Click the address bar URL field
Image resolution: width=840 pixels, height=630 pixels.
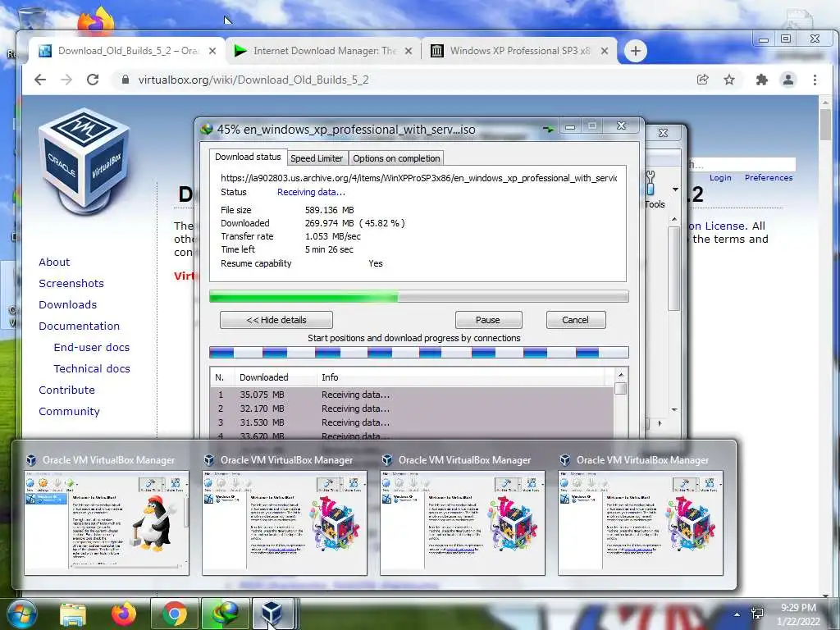click(402, 80)
